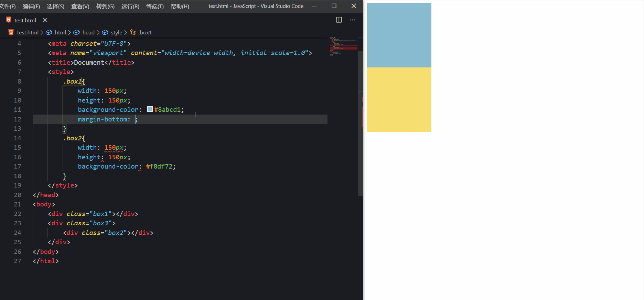Click the div class="box1" line
Viewport: 644px width, 300px height.
point(93,214)
